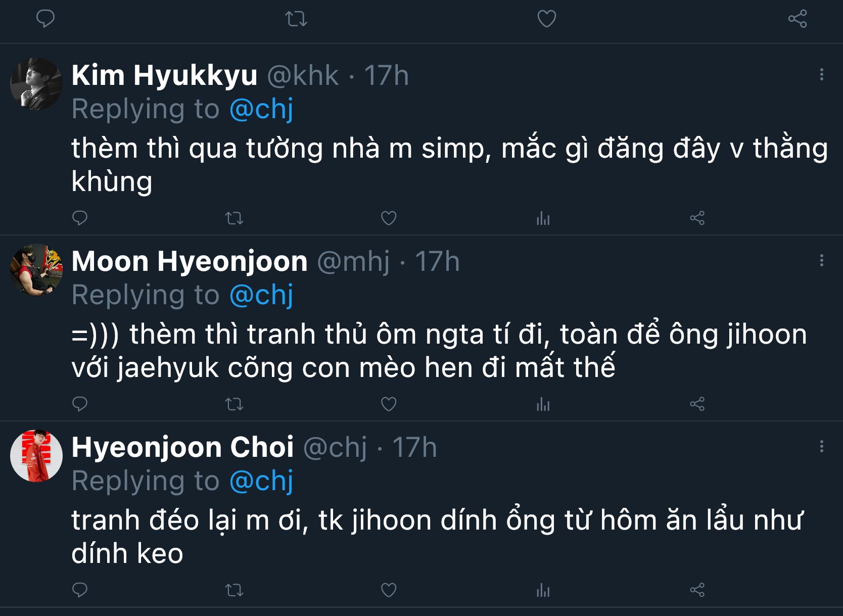Open Hyeonjoon Choi's avatar

click(36, 456)
